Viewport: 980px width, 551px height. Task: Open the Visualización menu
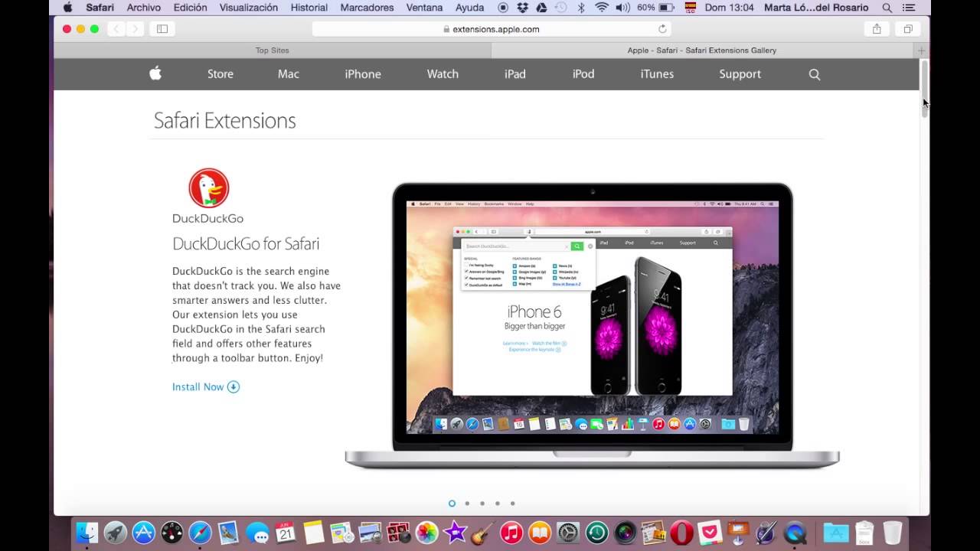coord(249,8)
